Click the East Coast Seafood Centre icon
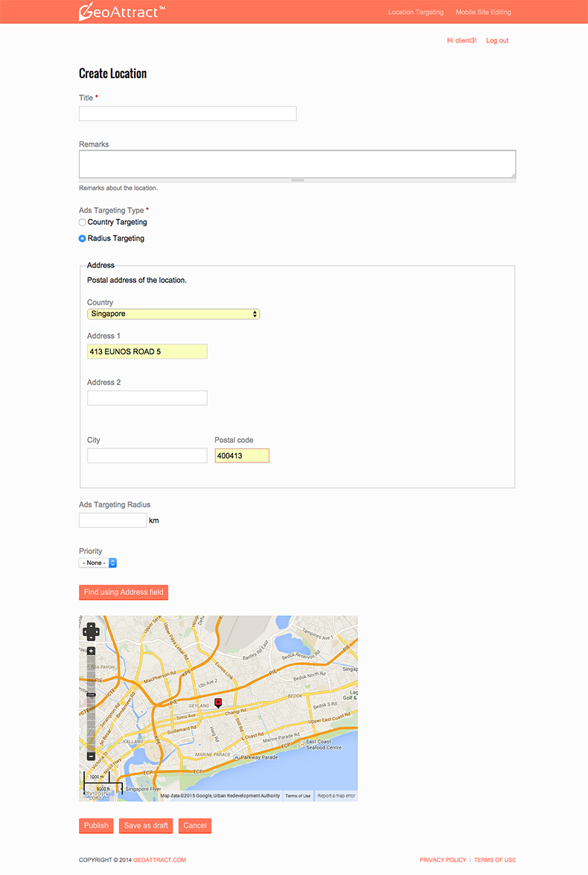 point(301,745)
